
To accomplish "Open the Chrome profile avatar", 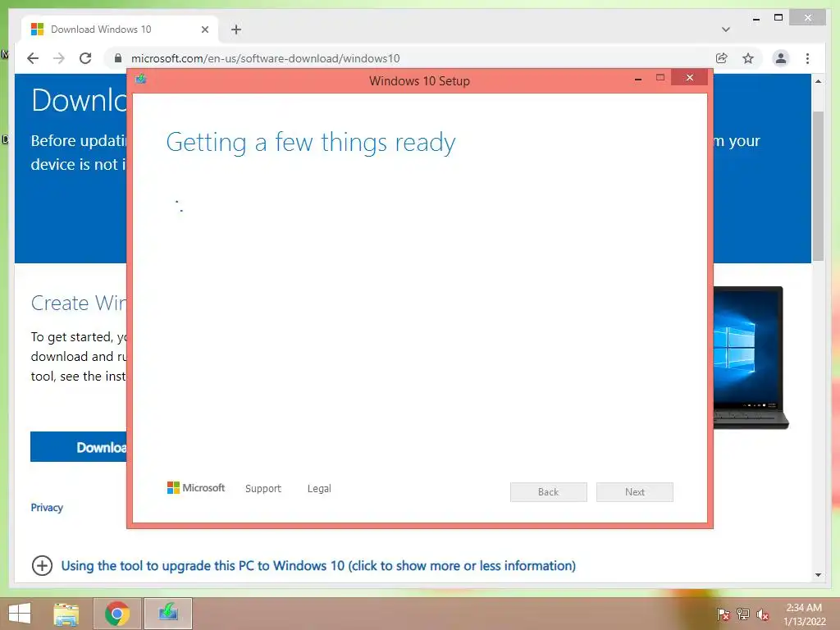I will [x=781, y=58].
